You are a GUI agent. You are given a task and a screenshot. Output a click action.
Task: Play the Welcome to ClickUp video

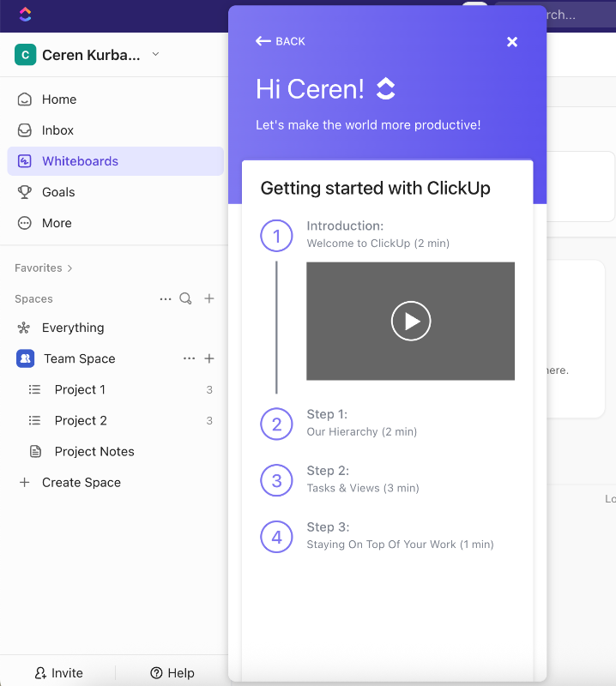411,321
